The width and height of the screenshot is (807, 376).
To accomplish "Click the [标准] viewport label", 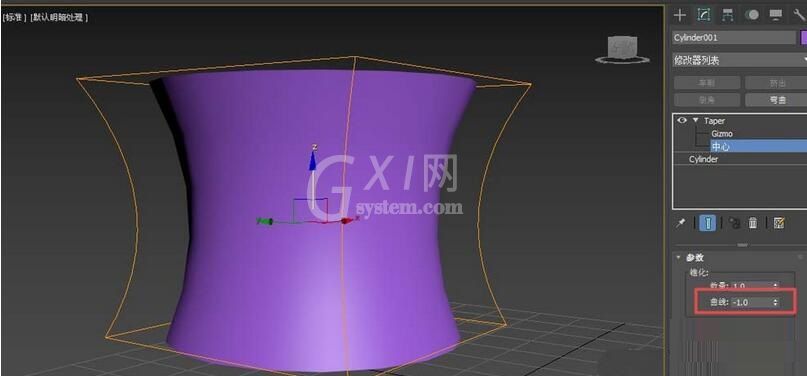I will 14,17.
